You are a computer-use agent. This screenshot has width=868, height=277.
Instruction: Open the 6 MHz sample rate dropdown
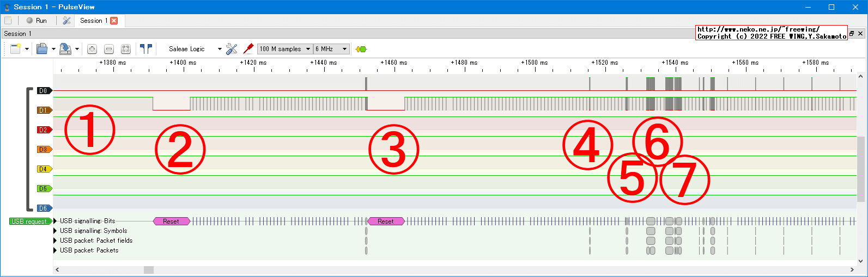tap(331, 49)
